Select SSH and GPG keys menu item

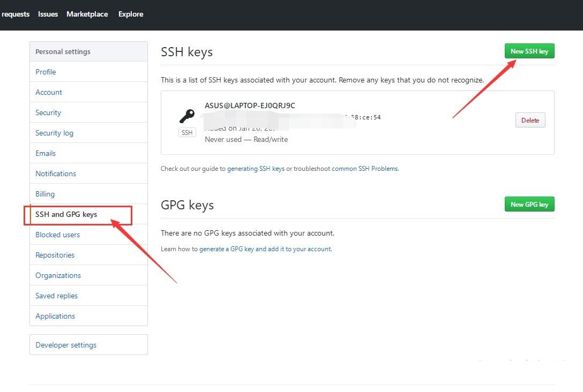tap(66, 214)
